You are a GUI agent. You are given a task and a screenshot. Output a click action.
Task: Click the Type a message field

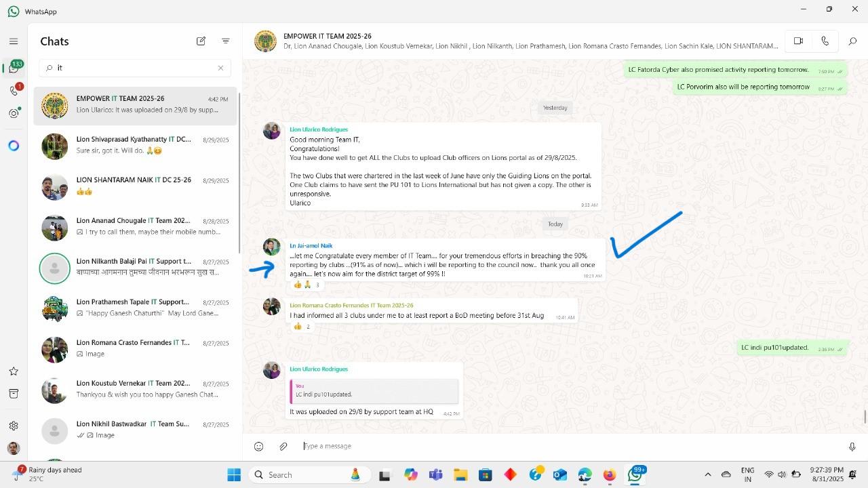pyautogui.click(x=542, y=446)
